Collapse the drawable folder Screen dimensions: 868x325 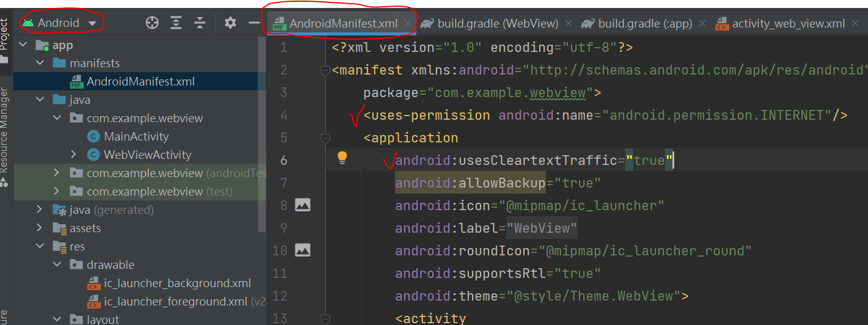(57, 265)
